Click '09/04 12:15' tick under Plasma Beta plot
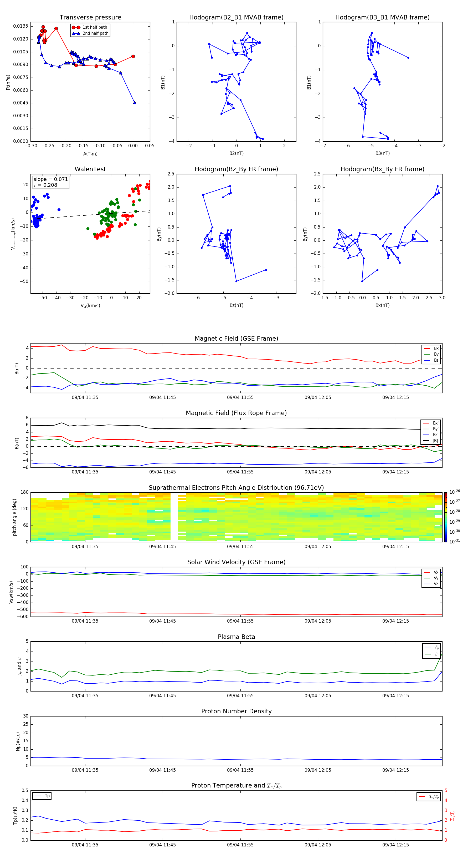This screenshot has height=868, width=473. [x=395, y=696]
